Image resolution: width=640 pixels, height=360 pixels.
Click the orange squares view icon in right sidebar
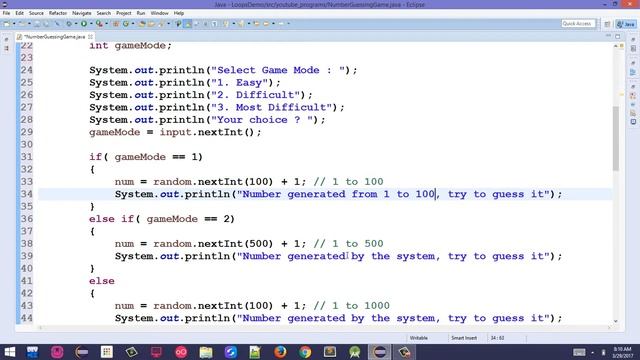pos(633,96)
